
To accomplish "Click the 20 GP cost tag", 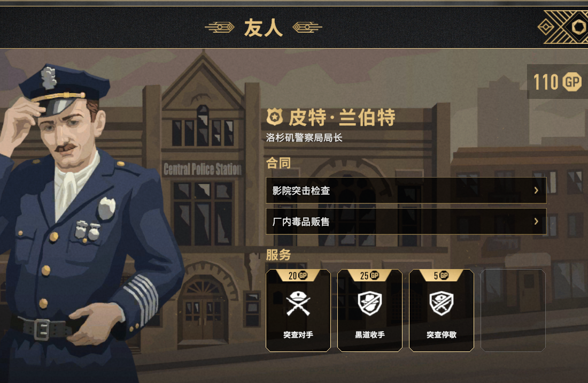I will [x=298, y=275].
